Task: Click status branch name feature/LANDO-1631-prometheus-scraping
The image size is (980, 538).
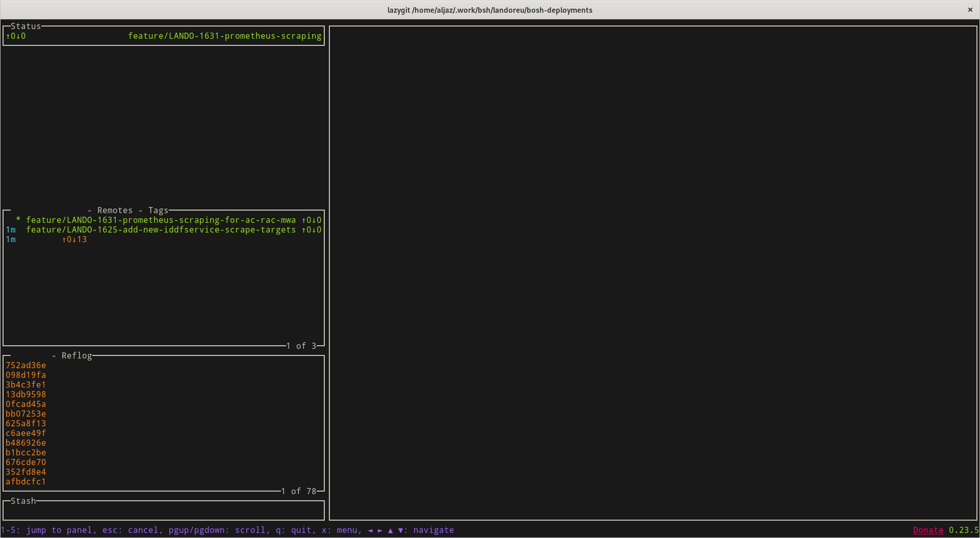Action: click(x=225, y=36)
